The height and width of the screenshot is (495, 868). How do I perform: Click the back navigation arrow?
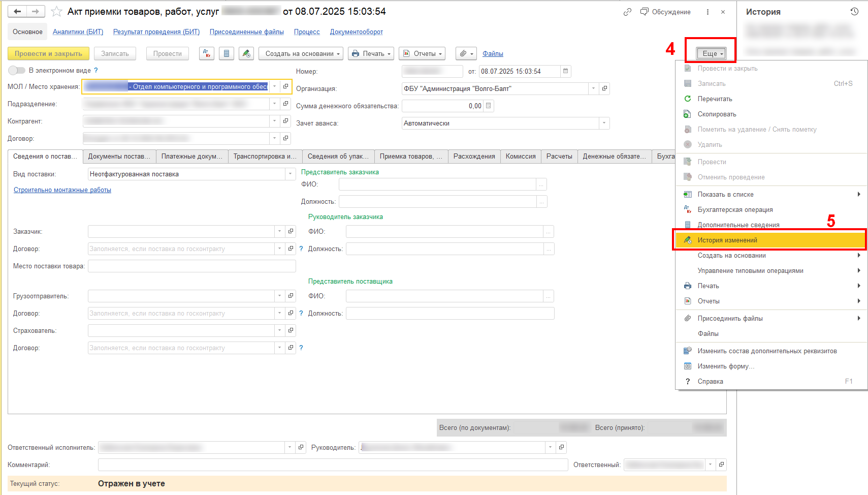pos(17,11)
